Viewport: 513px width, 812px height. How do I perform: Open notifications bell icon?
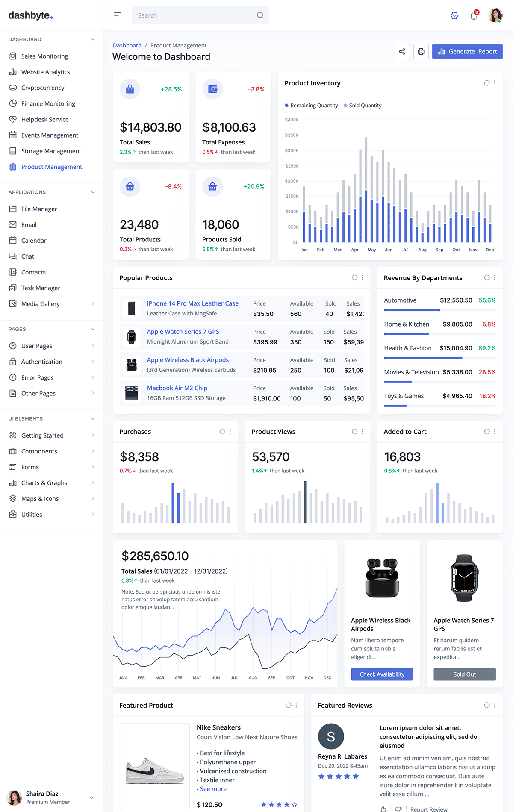click(474, 16)
